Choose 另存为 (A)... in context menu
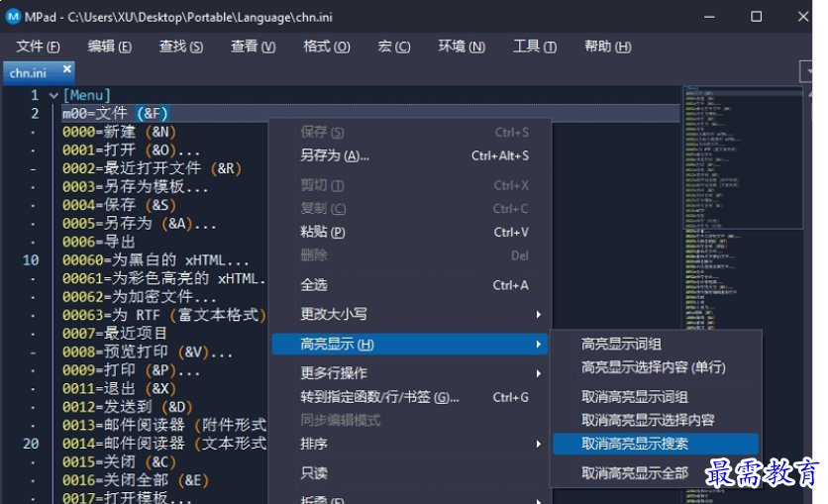This screenshot has height=504, width=828. pyautogui.click(x=411, y=155)
